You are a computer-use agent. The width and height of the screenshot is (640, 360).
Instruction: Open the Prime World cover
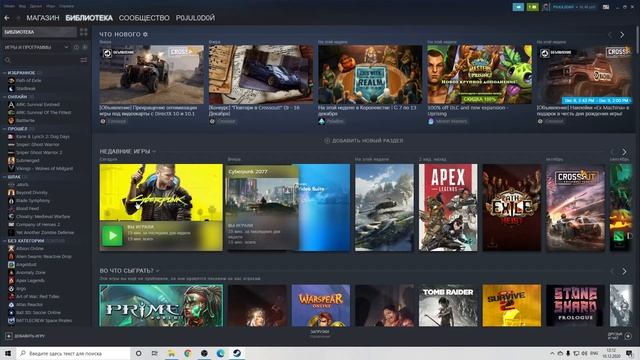(x=161, y=305)
